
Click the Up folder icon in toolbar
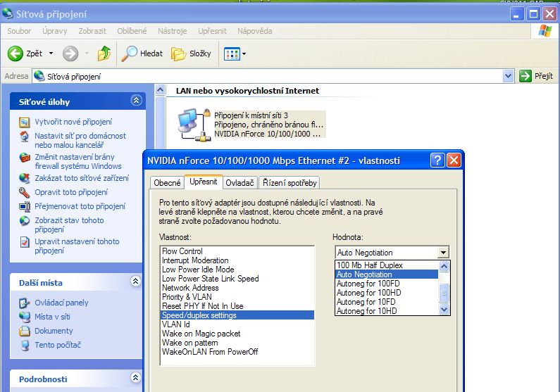pyautogui.click(x=104, y=53)
